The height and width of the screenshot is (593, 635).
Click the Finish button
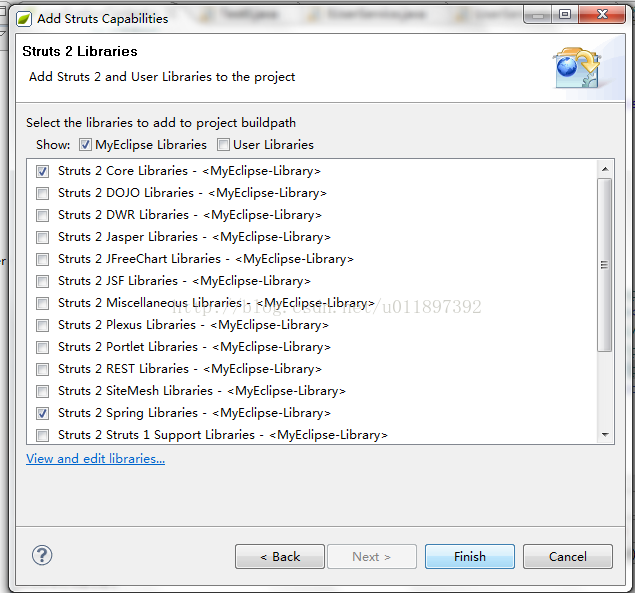(470, 557)
